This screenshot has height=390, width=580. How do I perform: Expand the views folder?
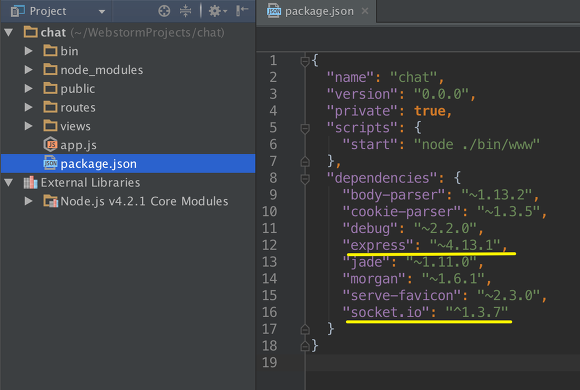pos(28,126)
